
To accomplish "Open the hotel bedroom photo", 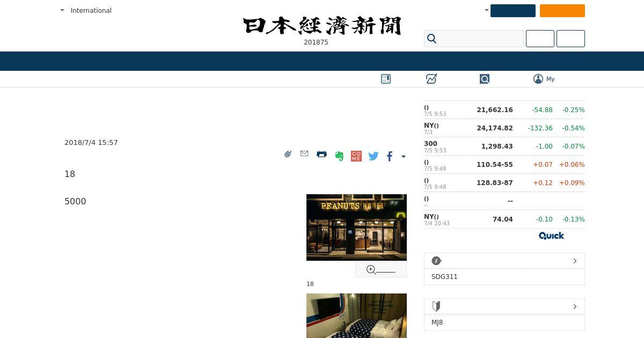I will coord(356,315).
